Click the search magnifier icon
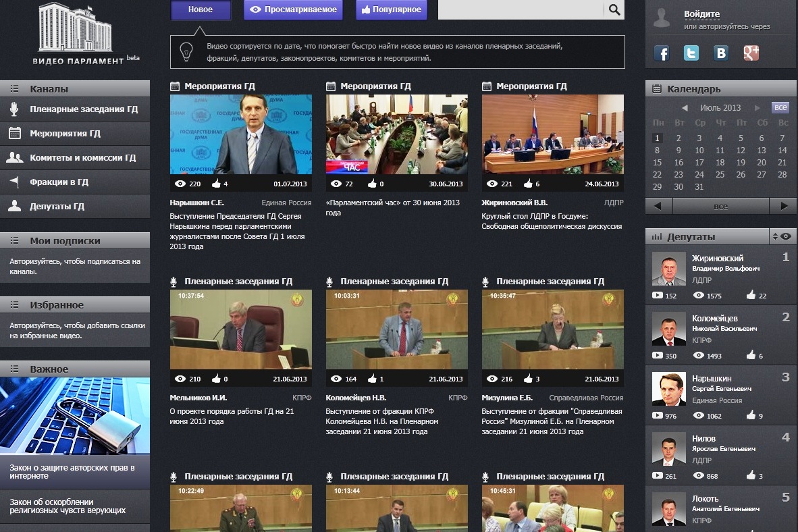This screenshot has height=532, width=798. point(614,9)
